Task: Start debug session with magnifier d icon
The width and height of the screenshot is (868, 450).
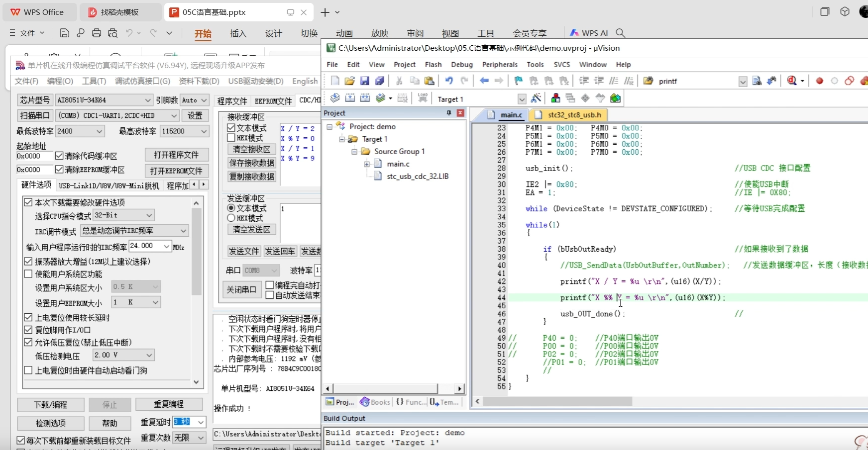Action: 792,81
